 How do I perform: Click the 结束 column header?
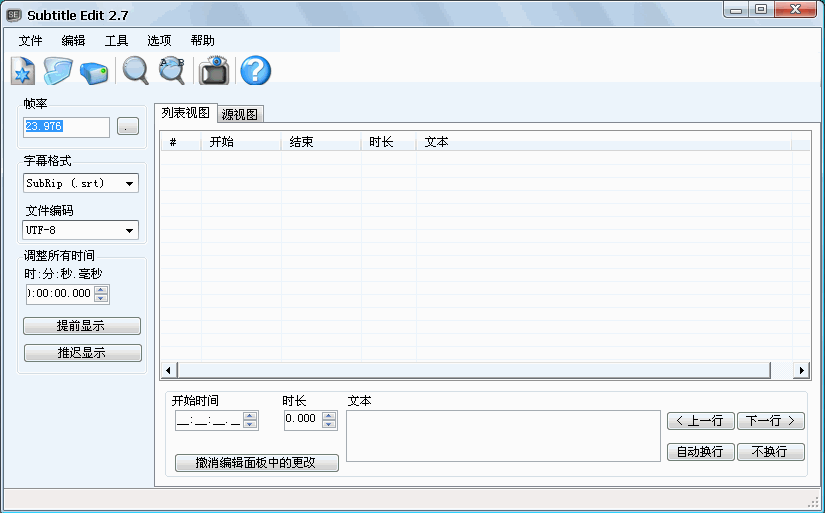click(321, 142)
